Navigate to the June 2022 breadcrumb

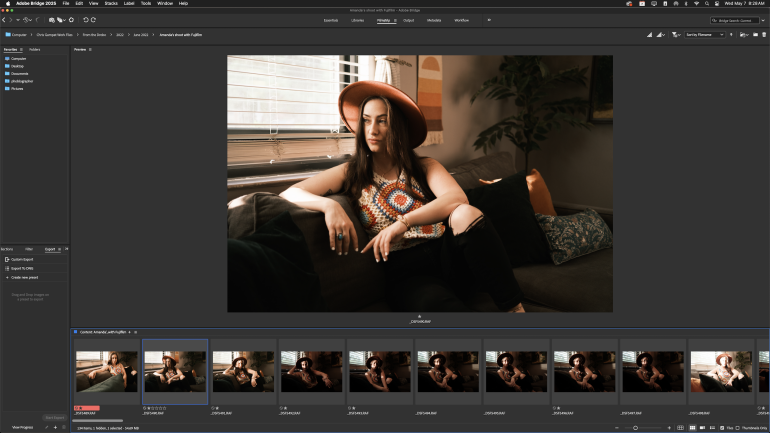141,34
